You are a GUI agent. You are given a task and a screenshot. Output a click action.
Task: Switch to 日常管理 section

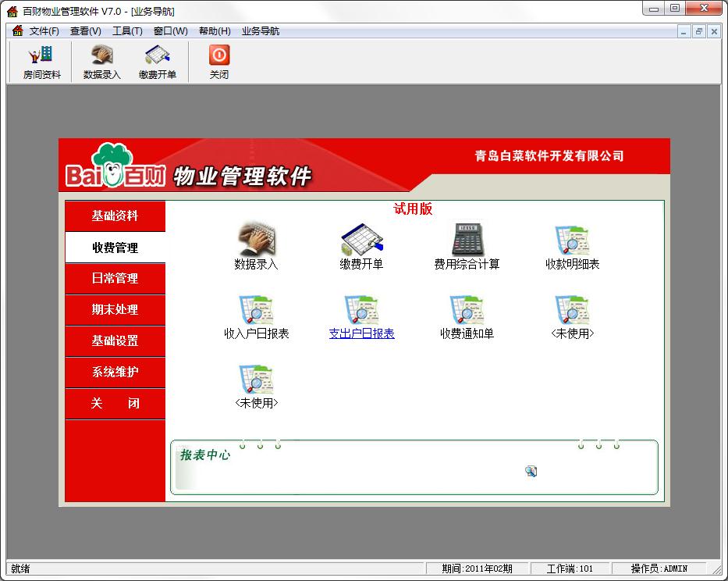coord(115,279)
